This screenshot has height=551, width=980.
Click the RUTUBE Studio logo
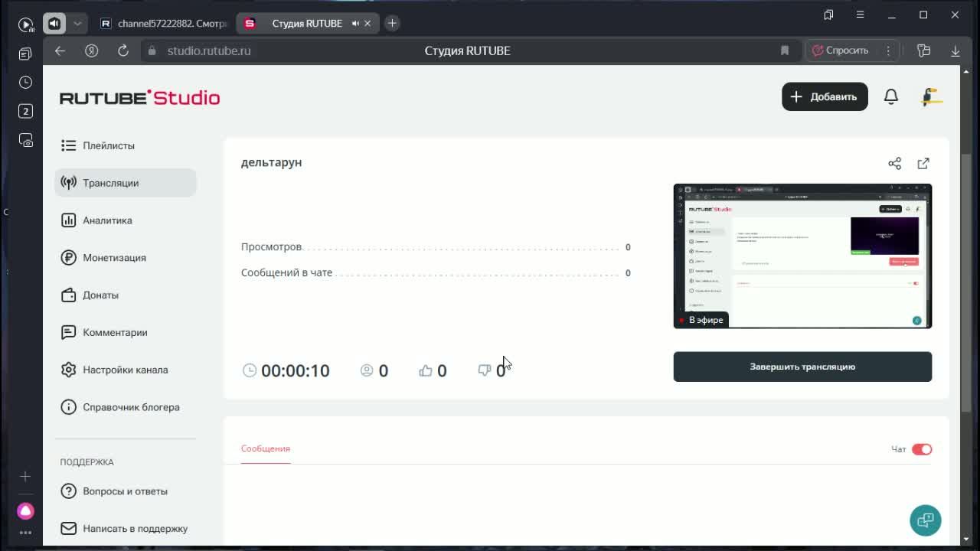click(140, 97)
